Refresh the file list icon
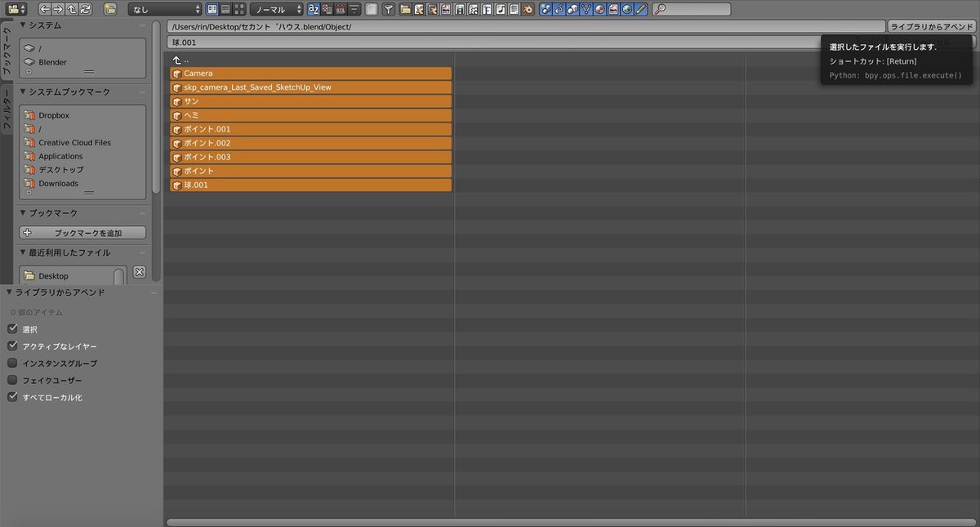Viewport: 980px width, 527px height. tap(86, 9)
